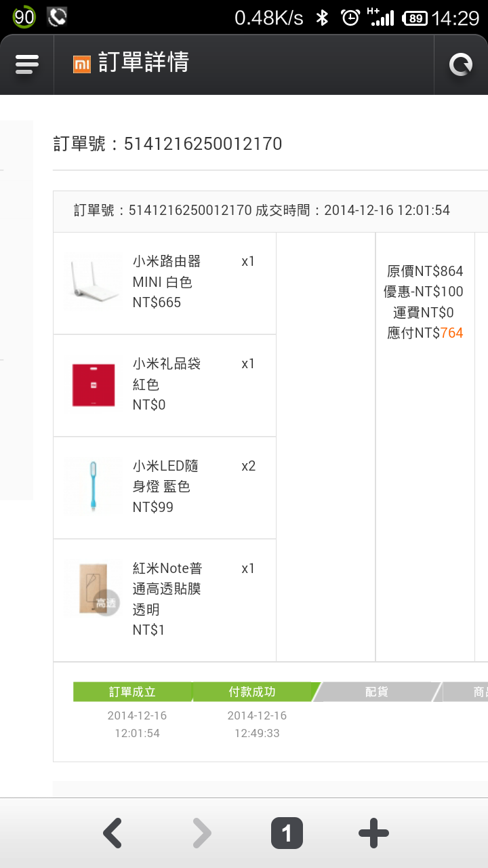The image size is (488, 868).
Task: Go back with the browser back arrow
Action: [x=113, y=833]
